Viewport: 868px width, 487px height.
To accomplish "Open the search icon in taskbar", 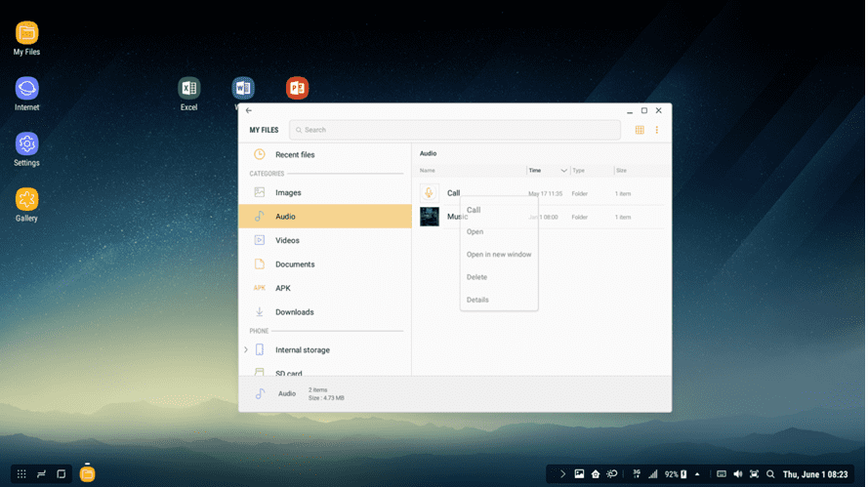I will pyautogui.click(x=770, y=474).
